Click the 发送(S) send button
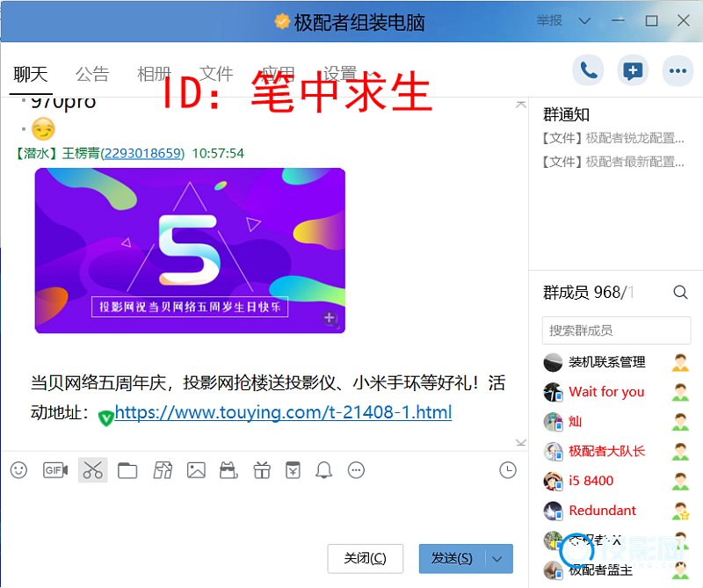 (452, 559)
